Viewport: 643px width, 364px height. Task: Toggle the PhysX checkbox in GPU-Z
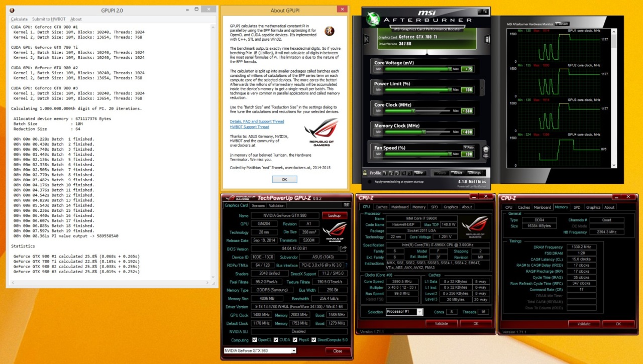pos(294,340)
